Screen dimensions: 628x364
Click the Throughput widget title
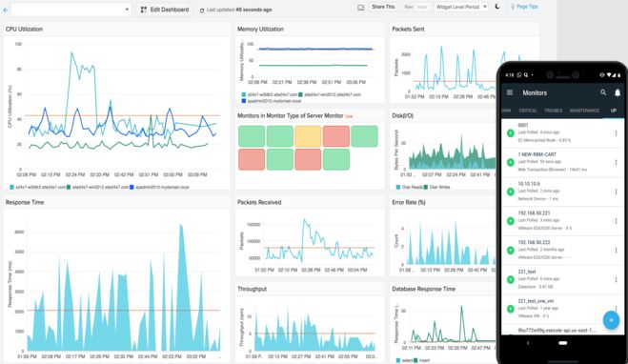pyautogui.click(x=252, y=289)
